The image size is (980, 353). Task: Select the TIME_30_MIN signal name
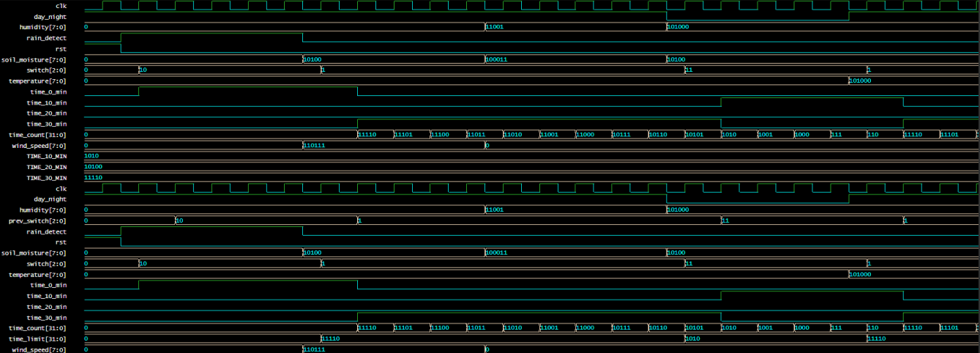pos(47,178)
